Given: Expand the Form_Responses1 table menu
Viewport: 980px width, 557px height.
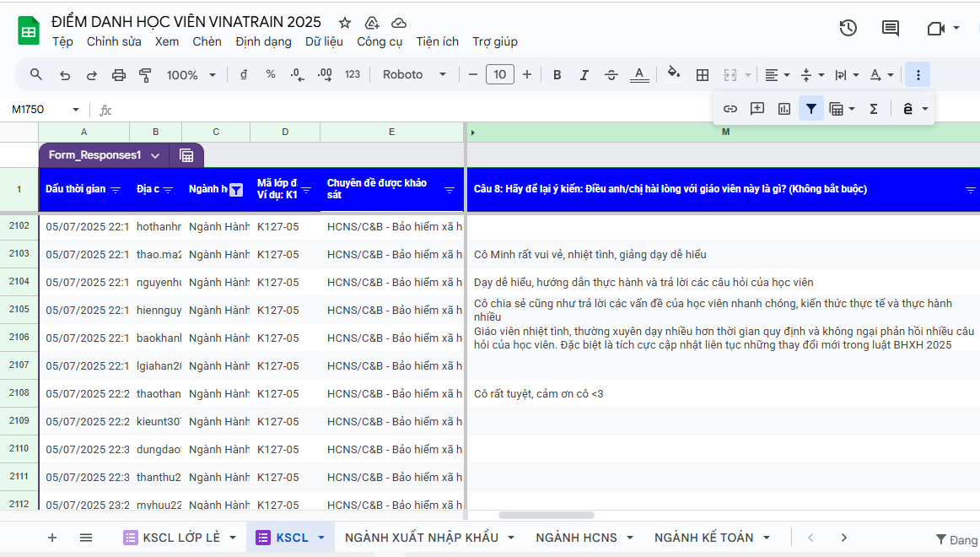Looking at the screenshot, I should [155, 155].
